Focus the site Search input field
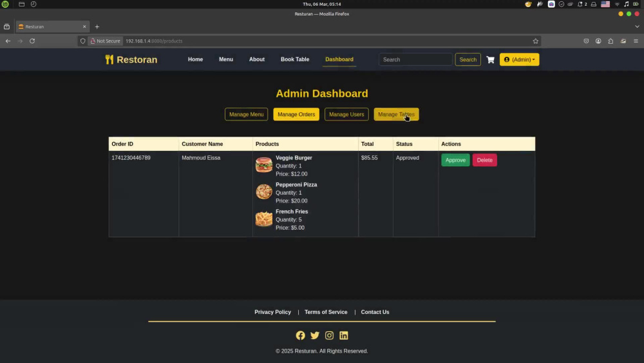The width and height of the screenshot is (644, 363). (x=415, y=59)
